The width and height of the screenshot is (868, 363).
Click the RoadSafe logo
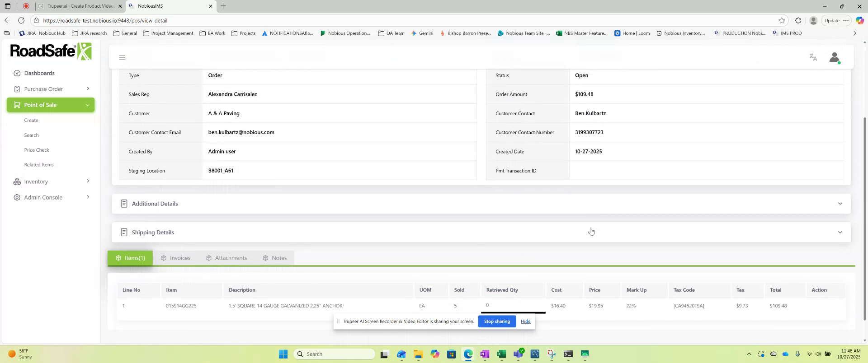pyautogui.click(x=51, y=51)
